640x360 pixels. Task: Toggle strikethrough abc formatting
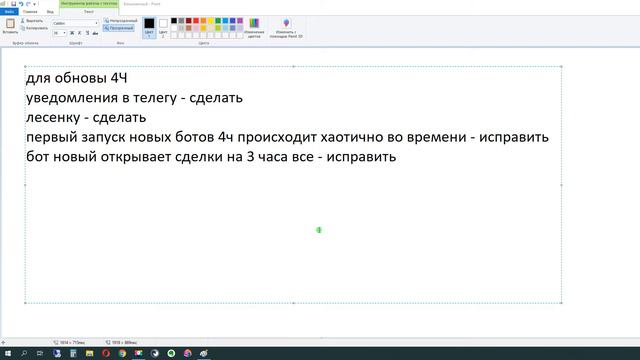(x=95, y=33)
